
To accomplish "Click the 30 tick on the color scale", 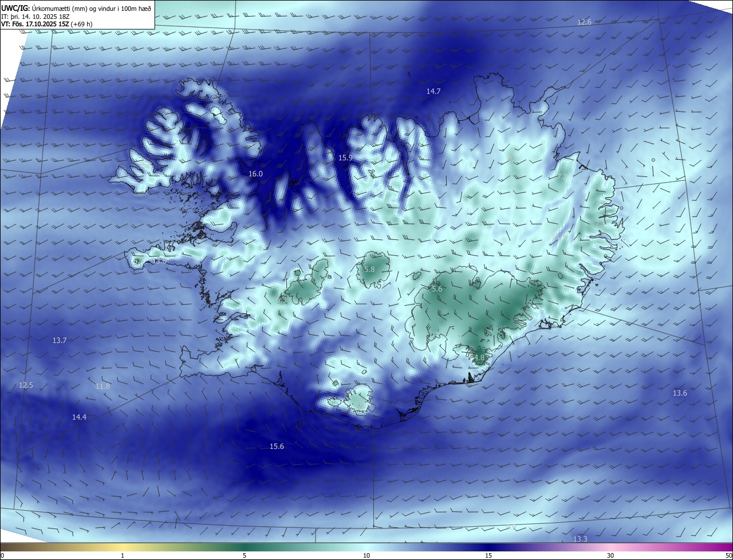I will pyautogui.click(x=610, y=555).
